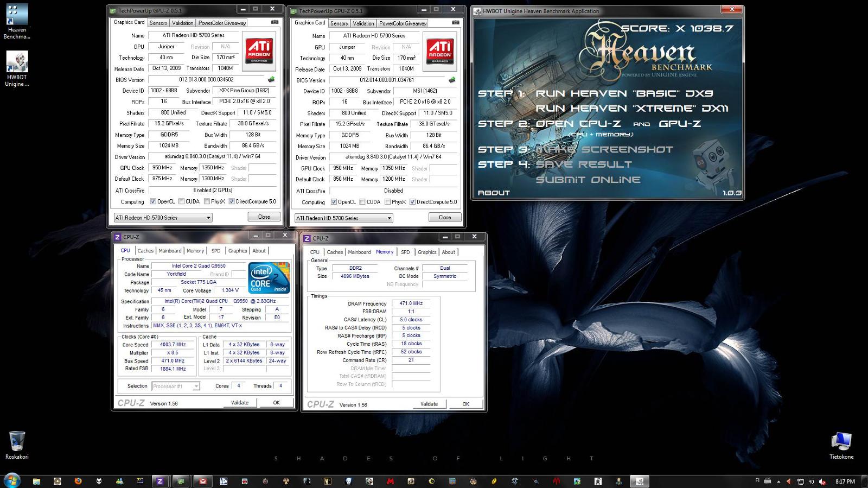Save BIOS using chip icon beside 012.013.000.000.034602
This screenshot has width=868, height=488.
click(271, 79)
